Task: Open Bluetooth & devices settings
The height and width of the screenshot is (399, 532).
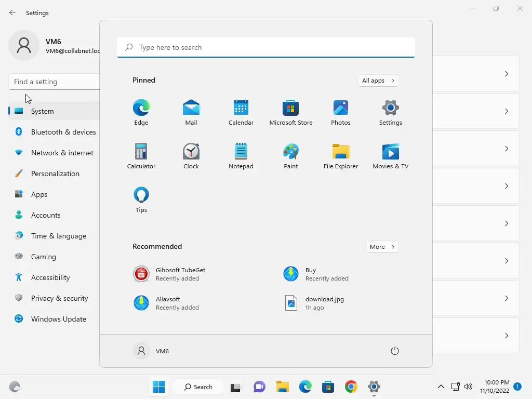Action: tap(54, 132)
